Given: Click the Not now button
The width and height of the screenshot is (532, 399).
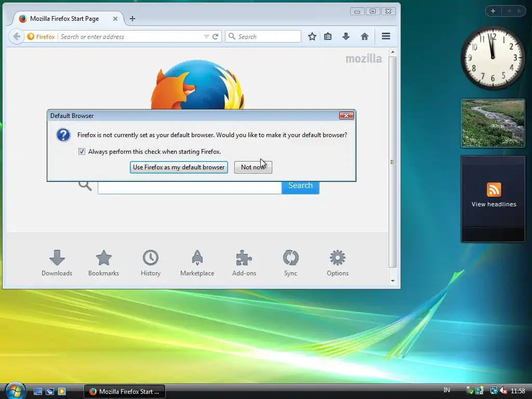Looking at the screenshot, I should point(253,167).
